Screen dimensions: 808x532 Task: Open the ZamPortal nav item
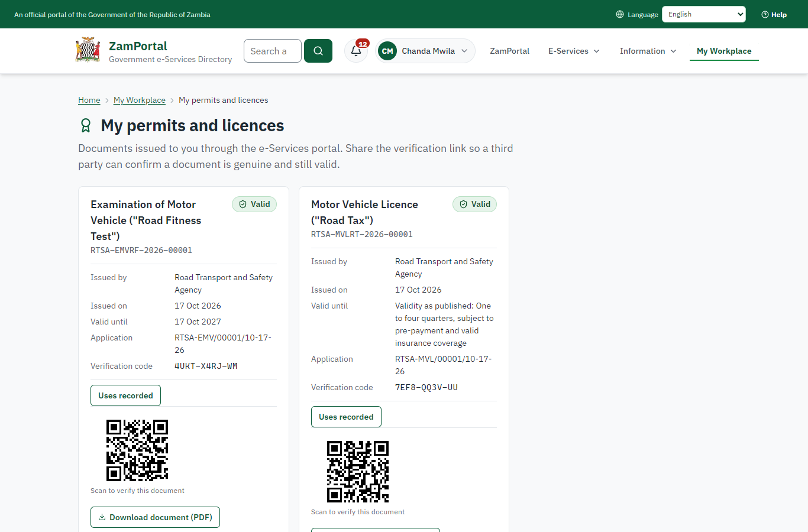pyautogui.click(x=509, y=51)
